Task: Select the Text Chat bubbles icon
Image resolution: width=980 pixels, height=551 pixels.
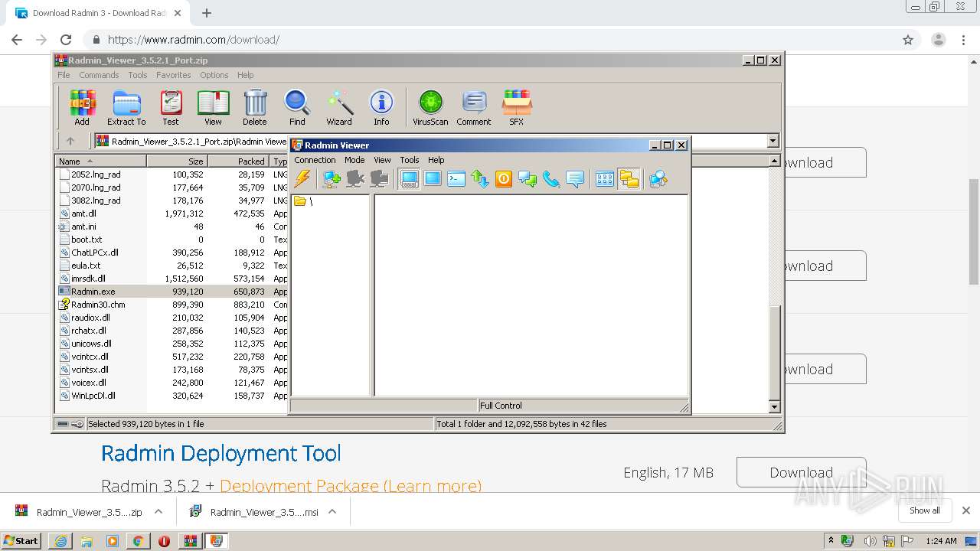Action: click(528, 179)
